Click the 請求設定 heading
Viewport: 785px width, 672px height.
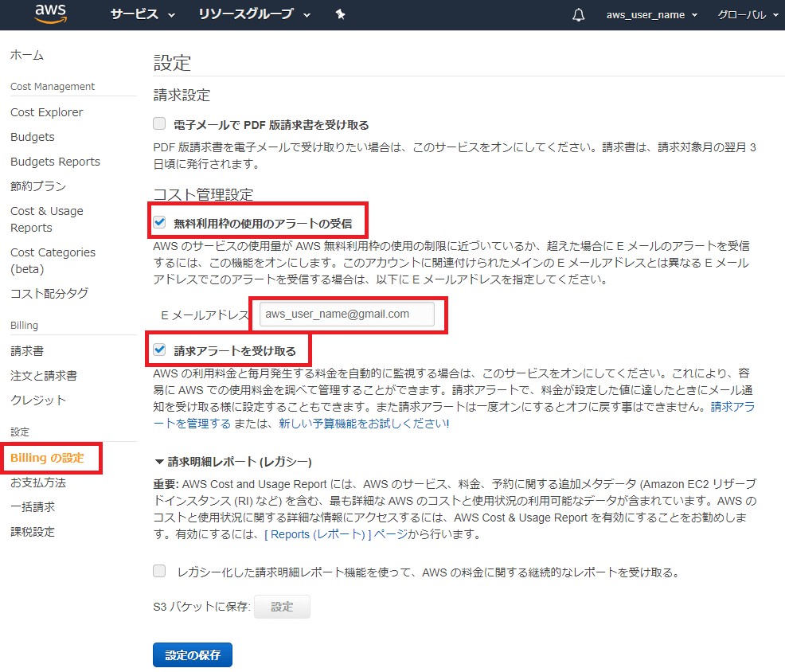(182, 95)
